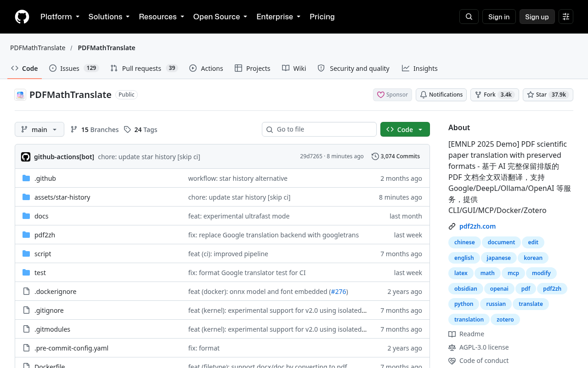Expand the Platform menu
This screenshot has height=368, width=588.
tap(60, 17)
